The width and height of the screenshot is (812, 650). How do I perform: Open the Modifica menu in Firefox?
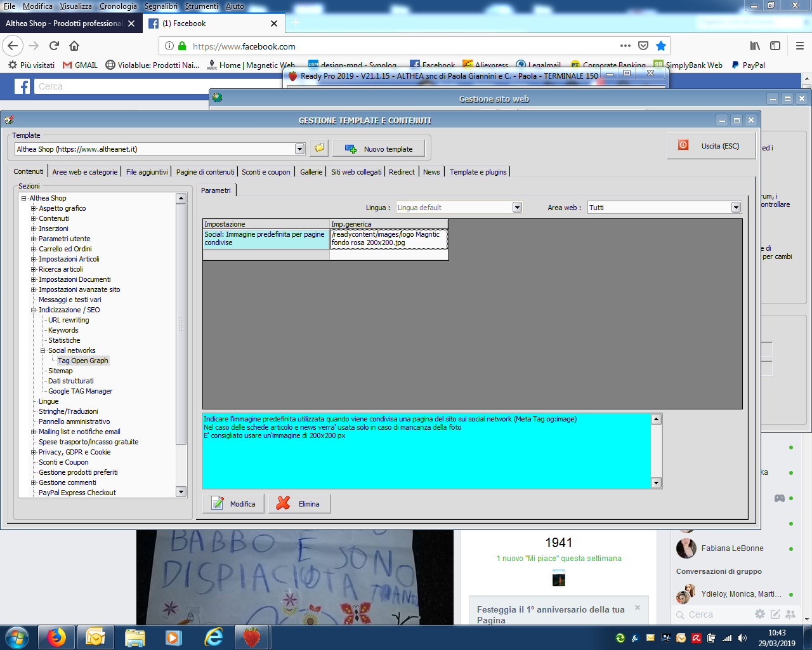point(37,6)
